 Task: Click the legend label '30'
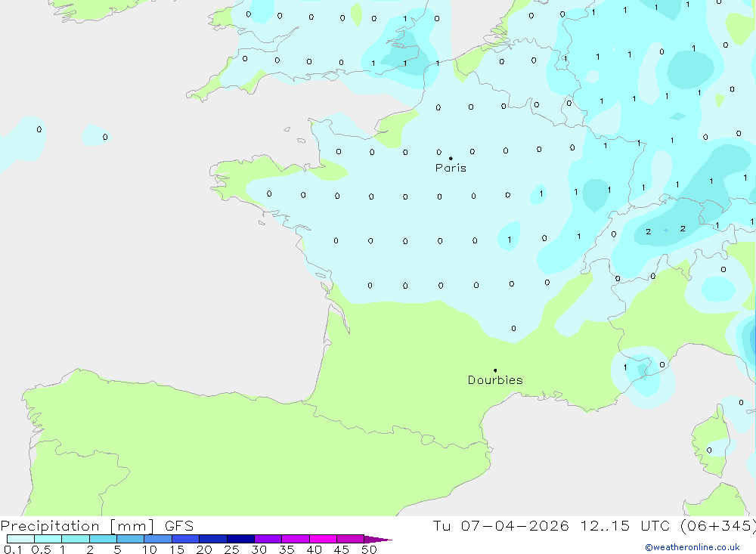tap(259, 549)
